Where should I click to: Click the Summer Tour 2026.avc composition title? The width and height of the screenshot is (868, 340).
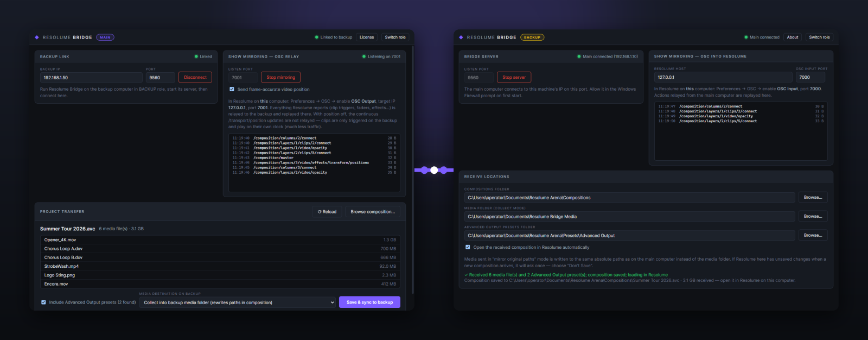click(67, 229)
